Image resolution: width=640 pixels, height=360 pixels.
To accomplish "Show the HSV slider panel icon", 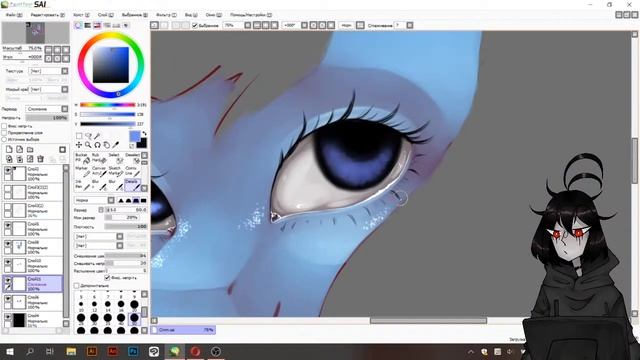I will click(x=97, y=25).
